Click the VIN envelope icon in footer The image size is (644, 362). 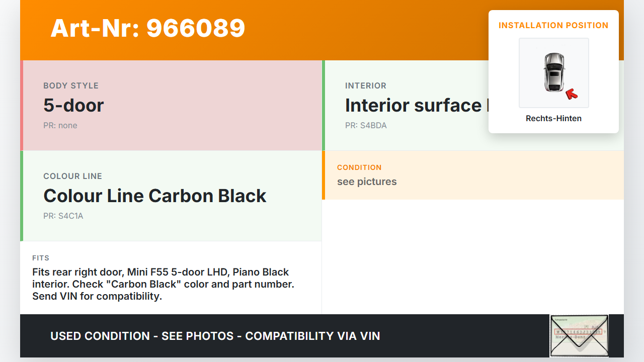point(579,335)
